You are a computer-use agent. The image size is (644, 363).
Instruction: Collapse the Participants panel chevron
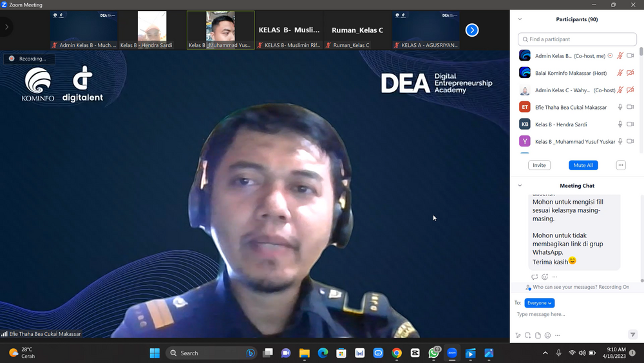coord(520,19)
